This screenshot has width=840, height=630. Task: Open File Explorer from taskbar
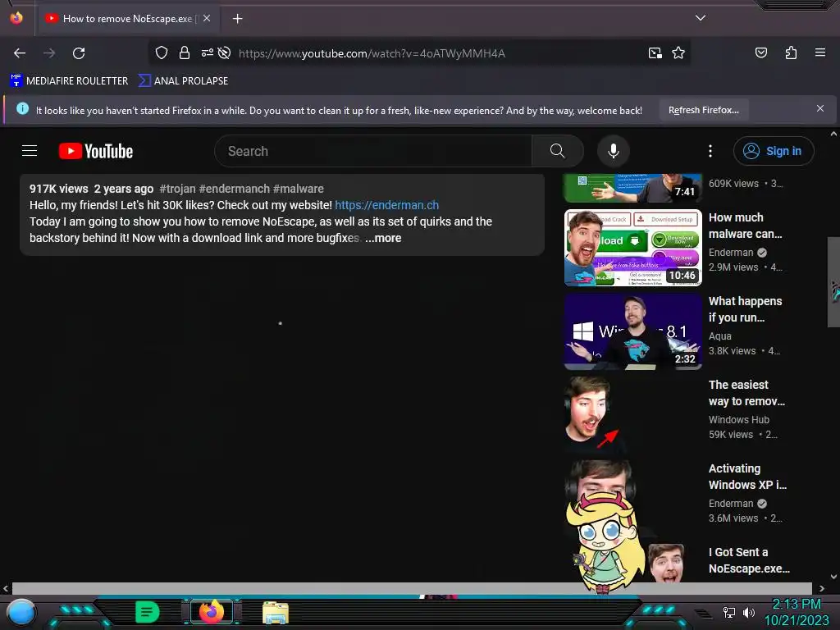[x=276, y=612]
